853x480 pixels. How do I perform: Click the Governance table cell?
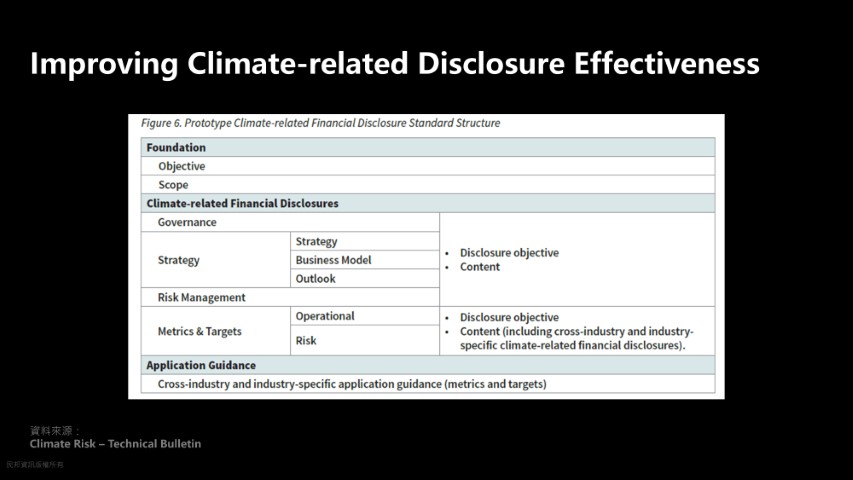(x=187, y=222)
